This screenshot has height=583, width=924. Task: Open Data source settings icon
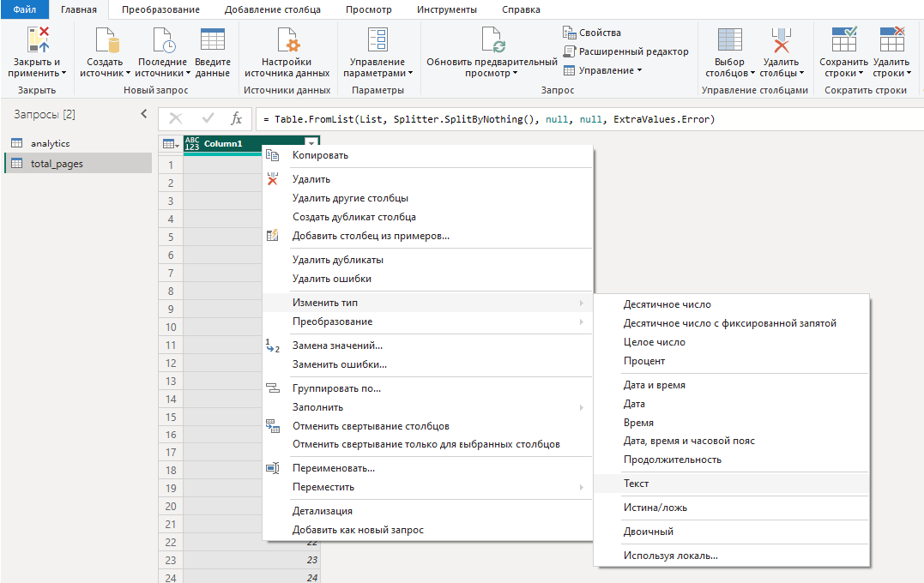click(288, 40)
